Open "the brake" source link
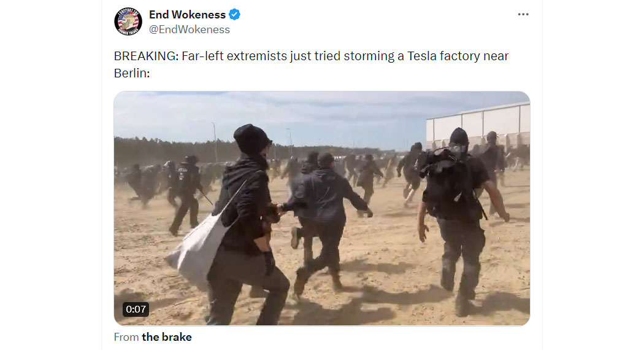The height and width of the screenshot is (350, 644). point(167,337)
